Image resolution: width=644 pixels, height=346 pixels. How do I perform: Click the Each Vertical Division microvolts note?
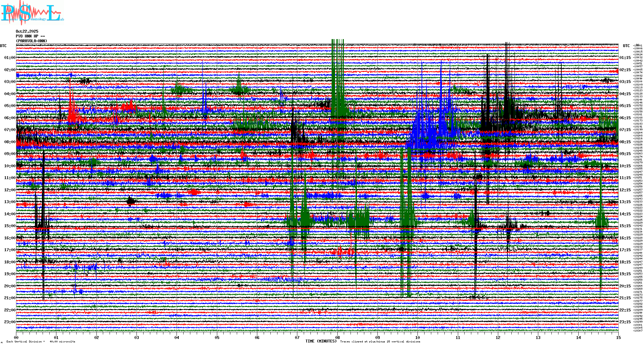[41, 342]
